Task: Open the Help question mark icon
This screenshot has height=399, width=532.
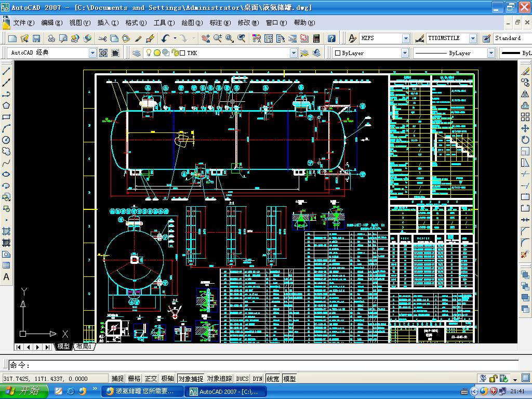Action: 331,38
